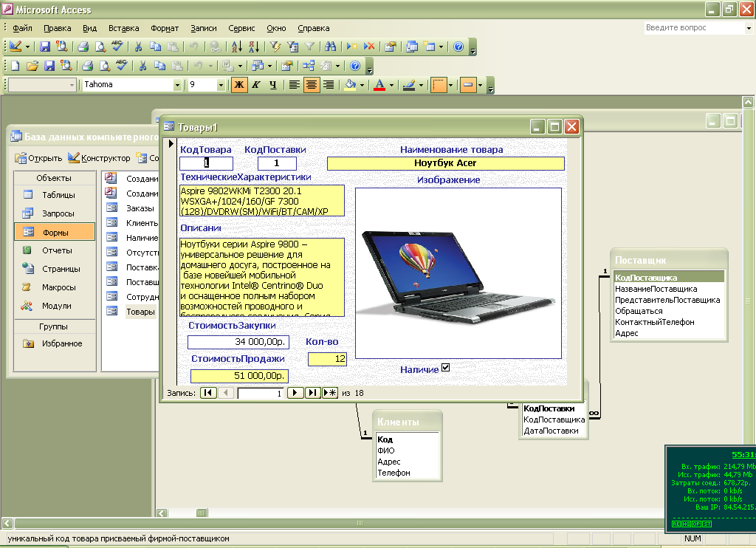The width and height of the screenshot is (756, 548).
Task: Expand the View button dropdown arrow
Action: click(27, 47)
